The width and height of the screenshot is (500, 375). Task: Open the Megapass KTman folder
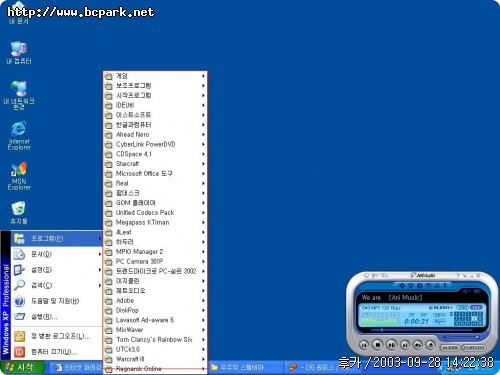point(155,222)
